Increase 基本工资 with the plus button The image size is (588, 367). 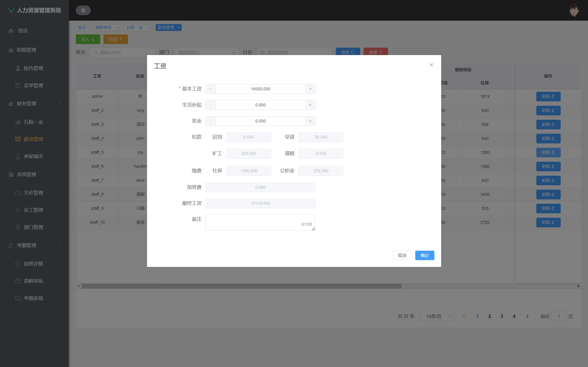point(310,89)
